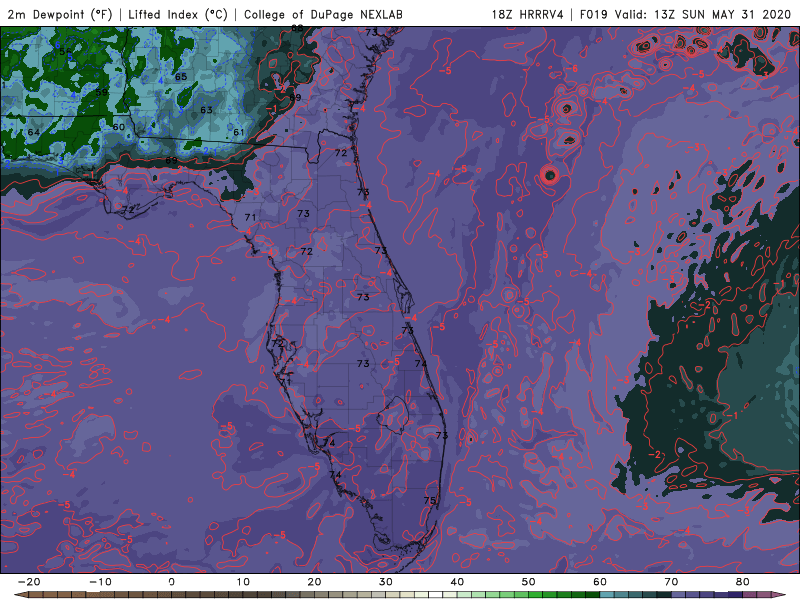Click the 10 tick label on color scale
Viewport: 800px width, 600px height.
tap(243, 582)
